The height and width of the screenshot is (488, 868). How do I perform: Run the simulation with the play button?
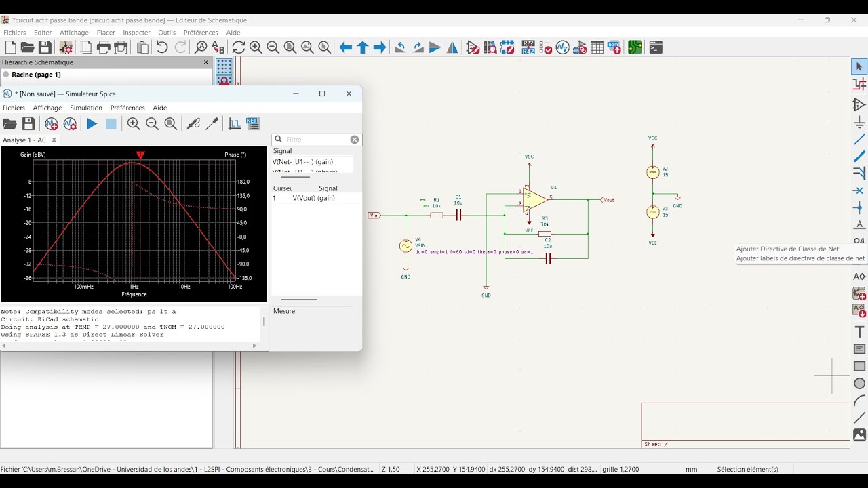pyautogui.click(x=92, y=124)
